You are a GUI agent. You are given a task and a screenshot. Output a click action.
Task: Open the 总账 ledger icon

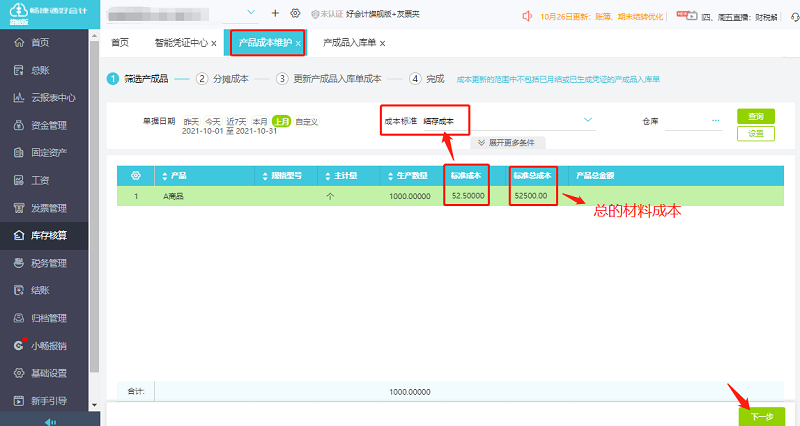click(19, 70)
